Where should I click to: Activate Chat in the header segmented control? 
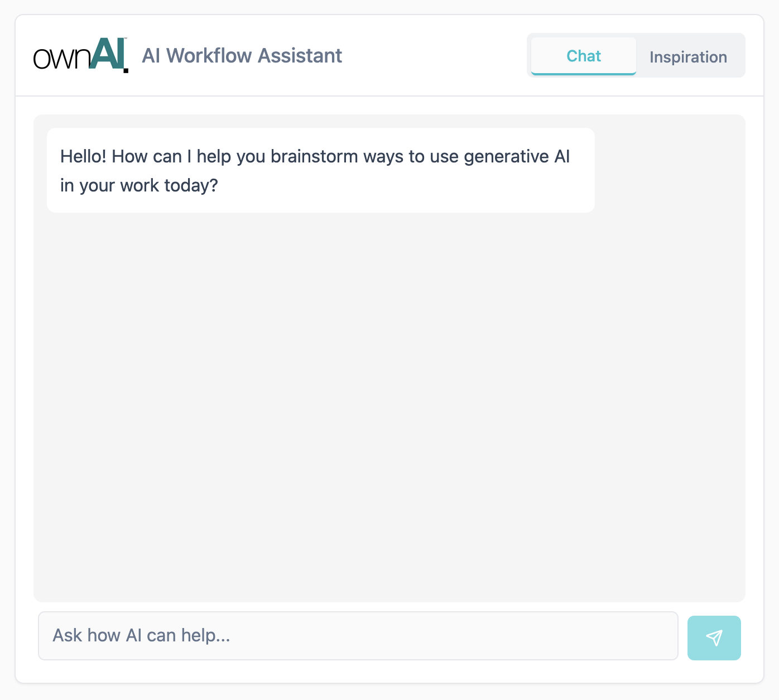[584, 56]
